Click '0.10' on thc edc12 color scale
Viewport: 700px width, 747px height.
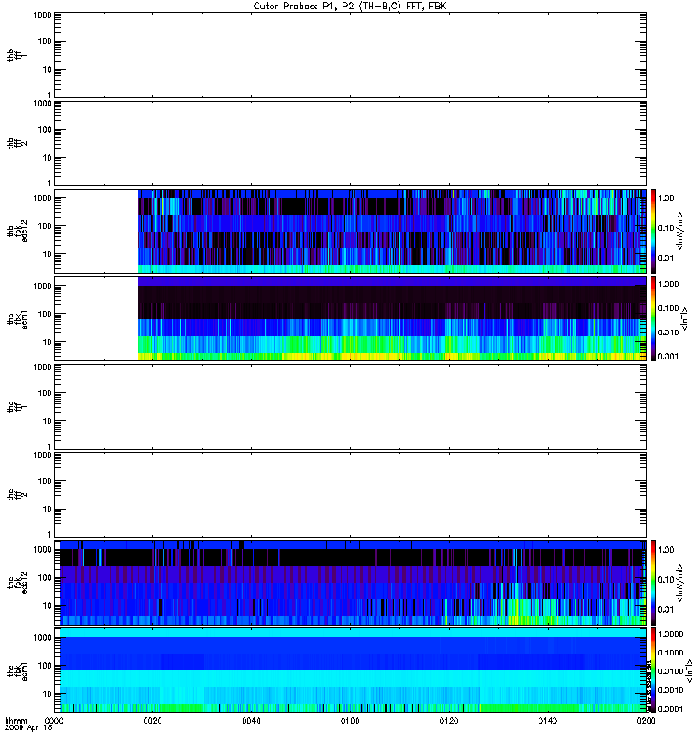(x=665, y=580)
